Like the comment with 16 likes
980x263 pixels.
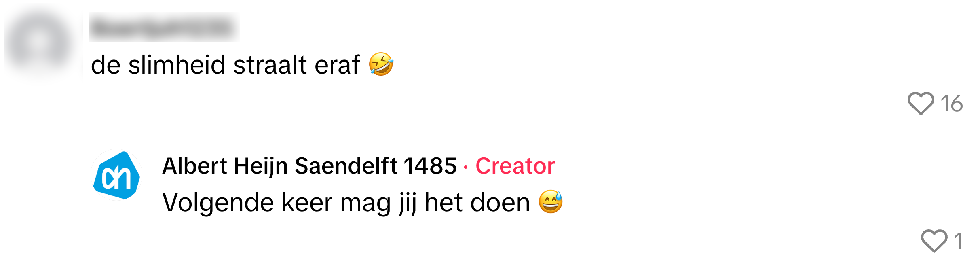(921, 104)
